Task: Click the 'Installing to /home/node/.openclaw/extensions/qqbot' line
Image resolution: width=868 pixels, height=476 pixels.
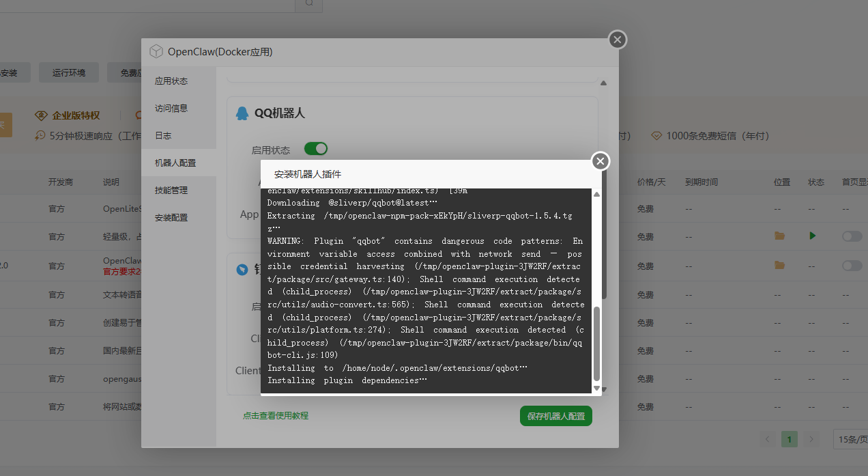Action: tap(397, 368)
